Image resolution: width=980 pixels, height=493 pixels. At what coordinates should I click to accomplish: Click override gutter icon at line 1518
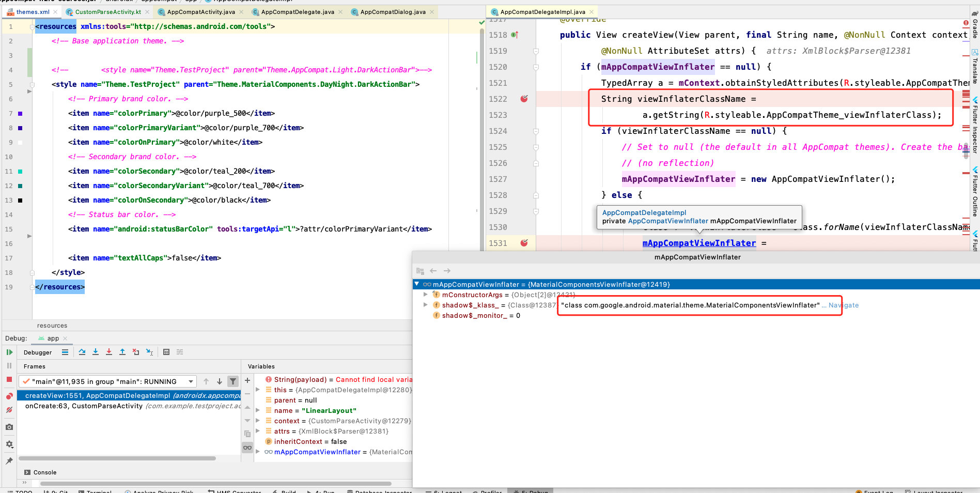[515, 35]
